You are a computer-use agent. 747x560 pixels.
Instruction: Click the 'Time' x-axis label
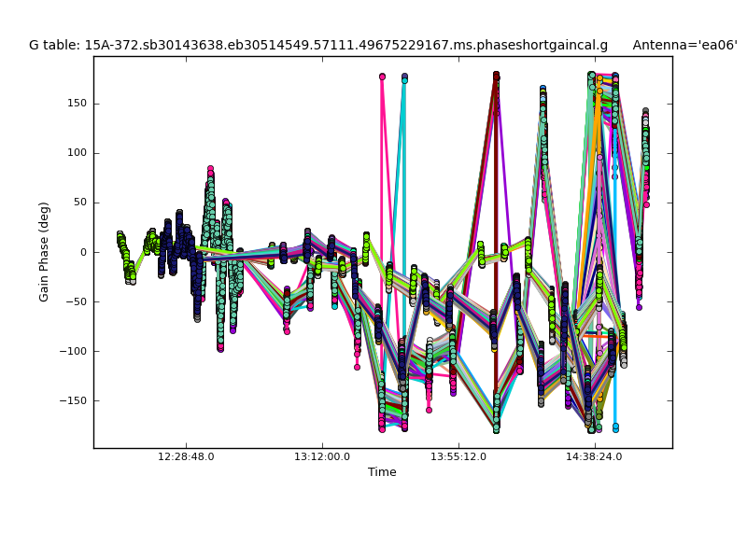click(382, 472)
